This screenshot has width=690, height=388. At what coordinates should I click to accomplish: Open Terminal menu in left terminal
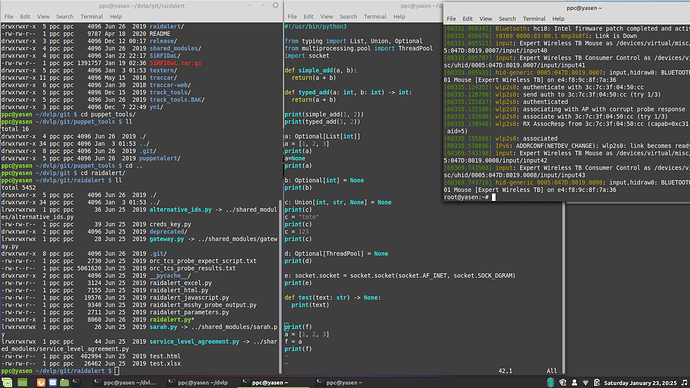pos(92,17)
